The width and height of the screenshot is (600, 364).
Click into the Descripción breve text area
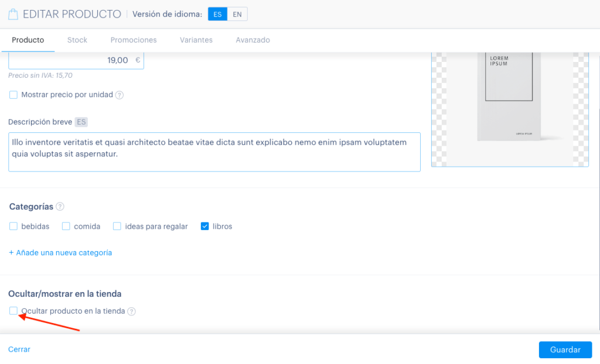(x=214, y=152)
